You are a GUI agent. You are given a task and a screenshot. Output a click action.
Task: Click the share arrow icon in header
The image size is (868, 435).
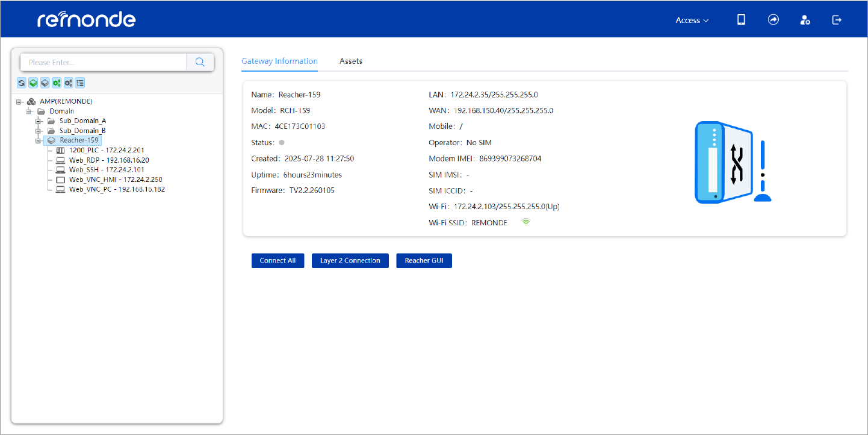[773, 20]
